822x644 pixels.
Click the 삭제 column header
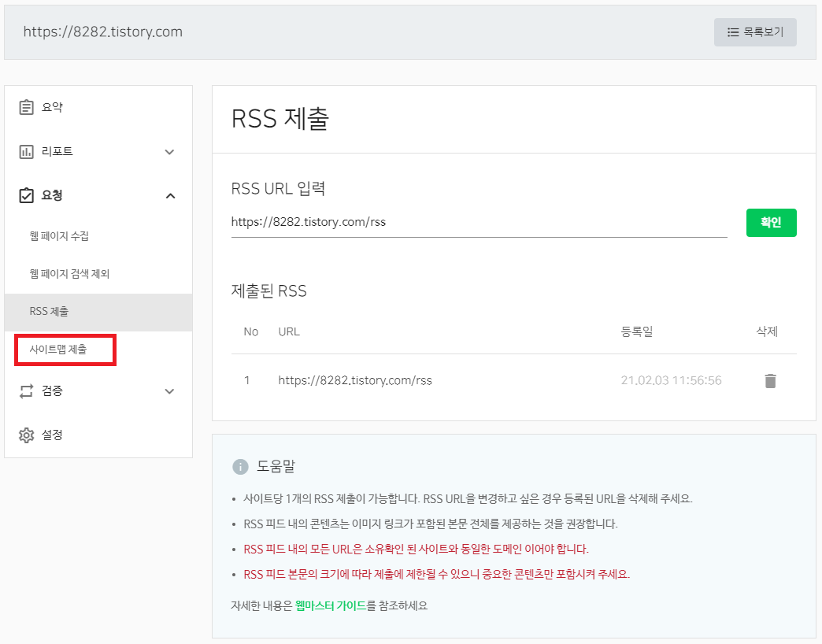pyautogui.click(x=767, y=331)
